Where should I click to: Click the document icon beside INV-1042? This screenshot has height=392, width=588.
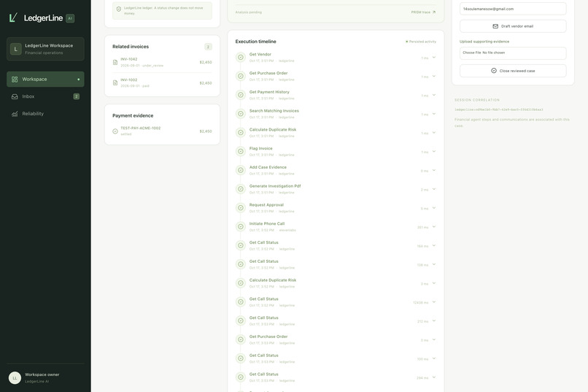pos(115,62)
